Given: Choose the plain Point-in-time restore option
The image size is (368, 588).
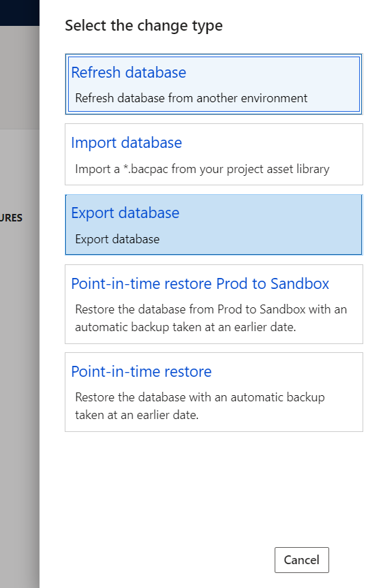Looking at the screenshot, I should [x=214, y=392].
